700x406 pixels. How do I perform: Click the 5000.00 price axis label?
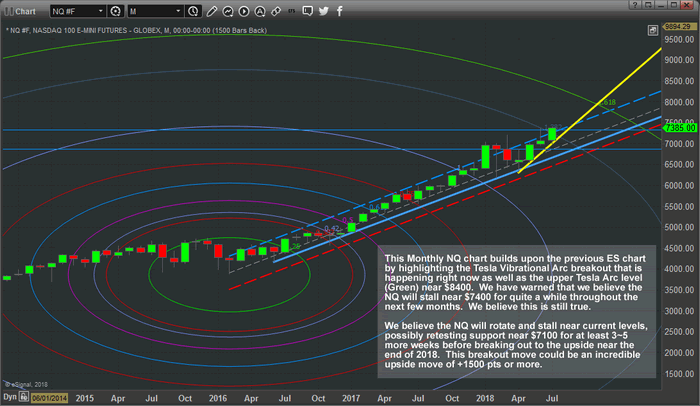(x=679, y=227)
